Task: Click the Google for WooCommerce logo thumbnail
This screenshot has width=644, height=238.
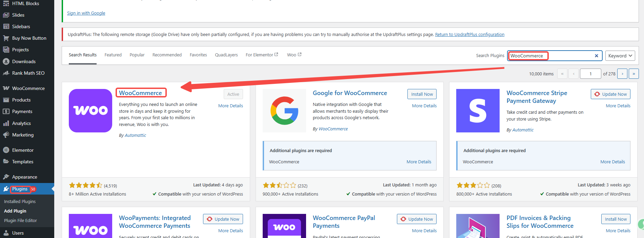Action: tap(284, 111)
